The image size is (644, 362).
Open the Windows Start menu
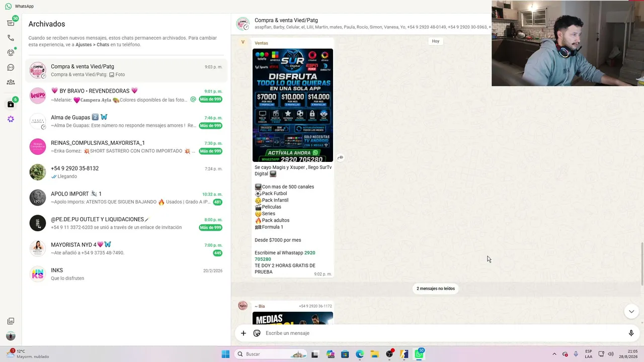tap(225, 354)
